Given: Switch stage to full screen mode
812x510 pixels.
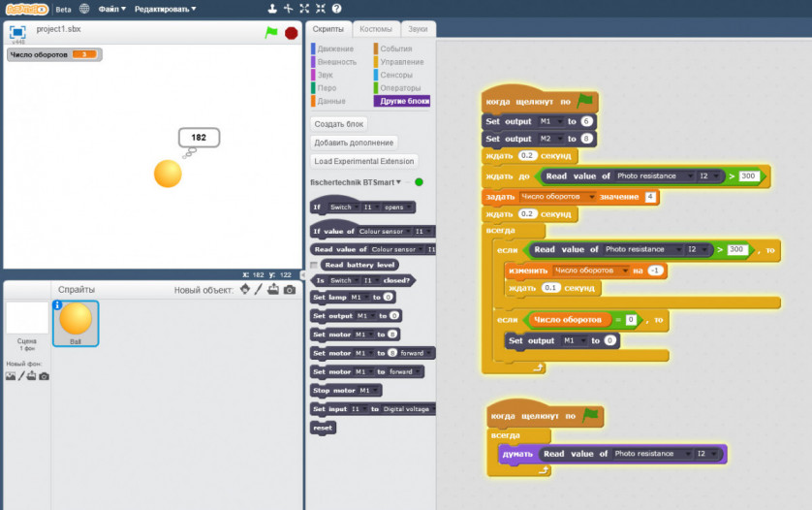Looking at the screenshot, I should (x=17, y=32).
